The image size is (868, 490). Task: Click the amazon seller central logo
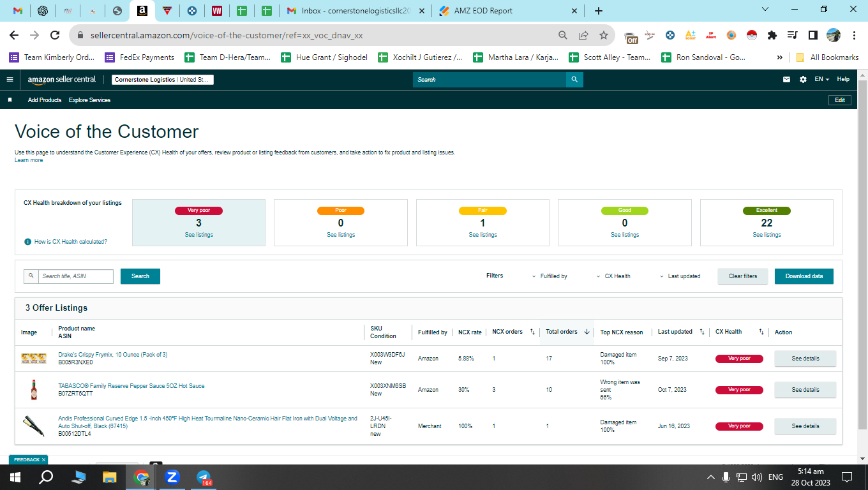click(x=62, y=80)
